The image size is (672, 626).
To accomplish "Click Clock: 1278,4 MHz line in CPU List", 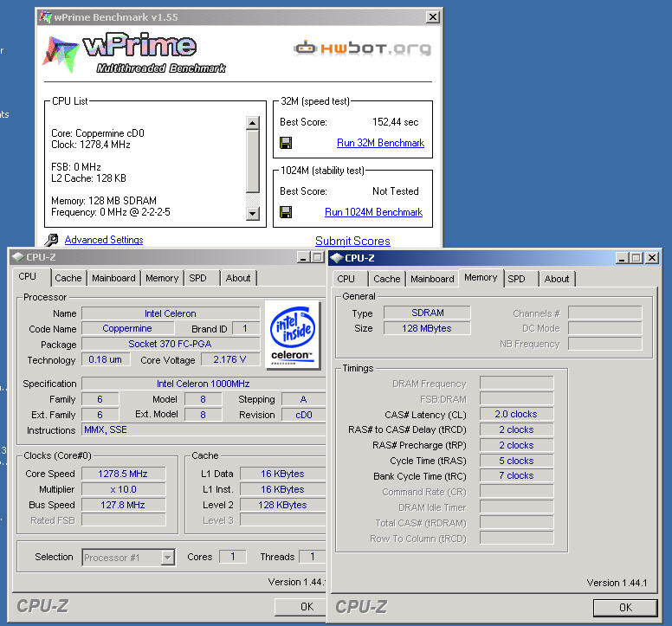I will pos(91,145).
